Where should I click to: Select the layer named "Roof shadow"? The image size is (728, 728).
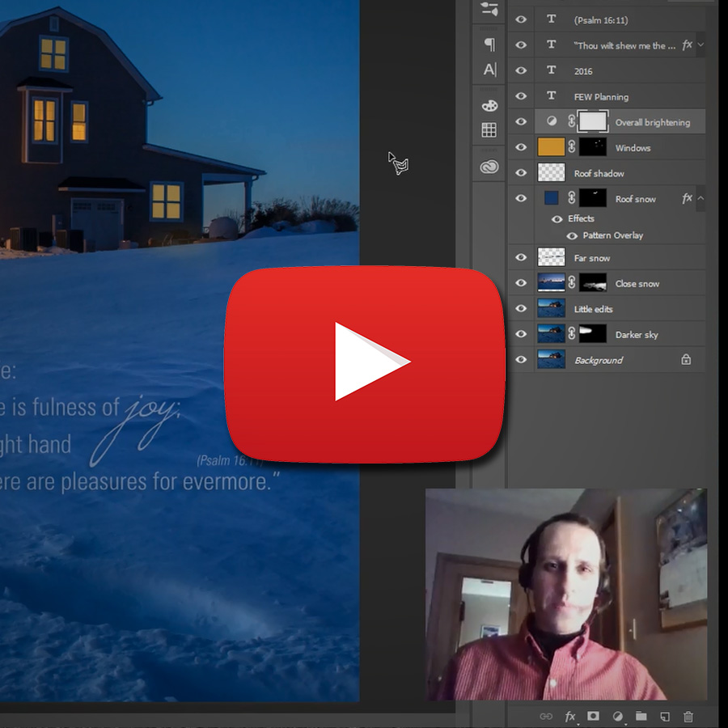pos(599,174)
